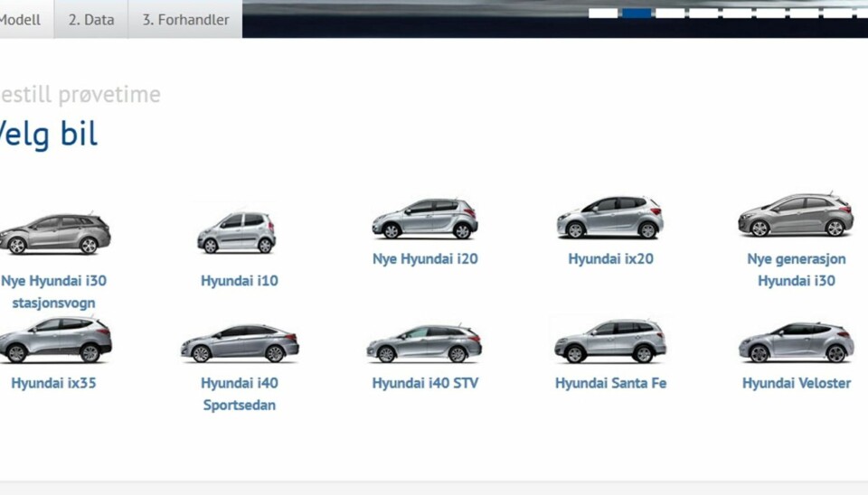Select the Hyundai Veloster car image
The image size is (868, 495).
tap(796, 342)
